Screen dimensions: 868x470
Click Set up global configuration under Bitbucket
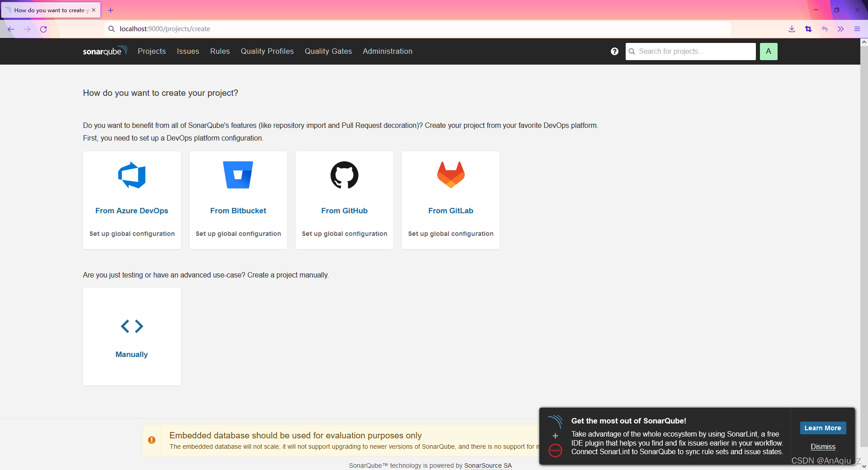point(238,234)
